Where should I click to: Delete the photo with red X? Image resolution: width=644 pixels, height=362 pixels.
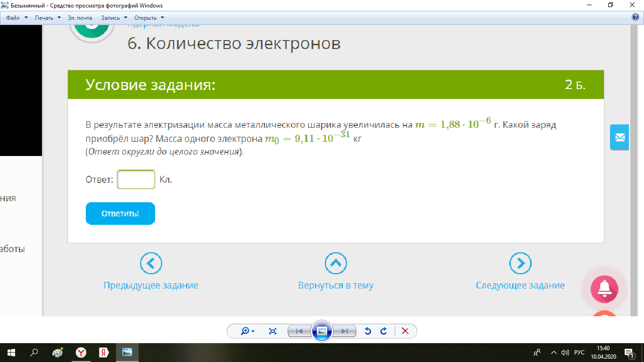405,331
